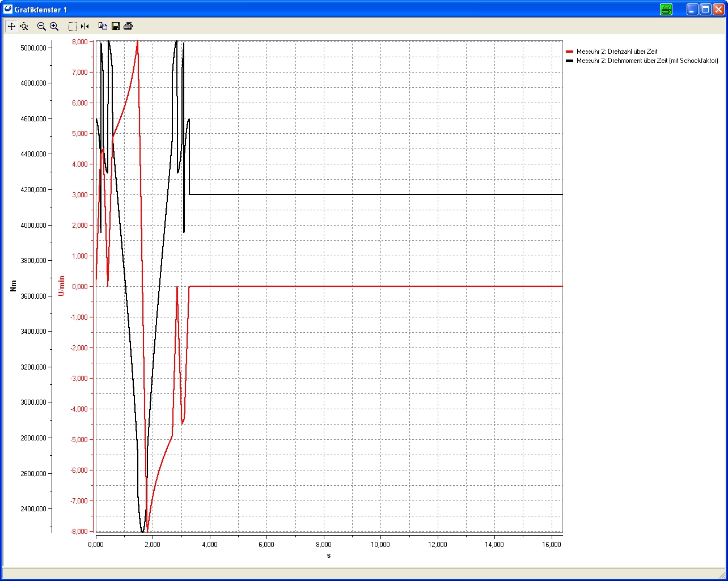This screenshot has height=581, width=728.
Task: Maximize the Grafikfenster 1 window
Action: (x=705, y=9)
